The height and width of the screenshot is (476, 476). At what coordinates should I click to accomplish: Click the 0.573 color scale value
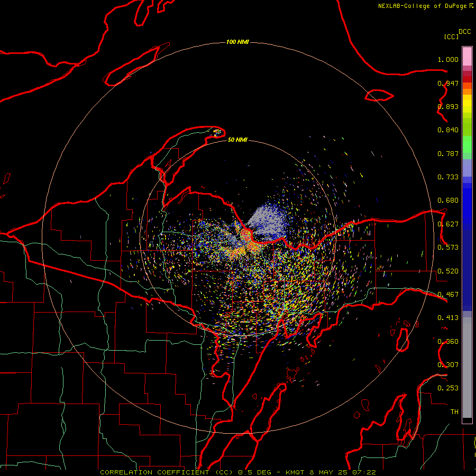point(448,248)
